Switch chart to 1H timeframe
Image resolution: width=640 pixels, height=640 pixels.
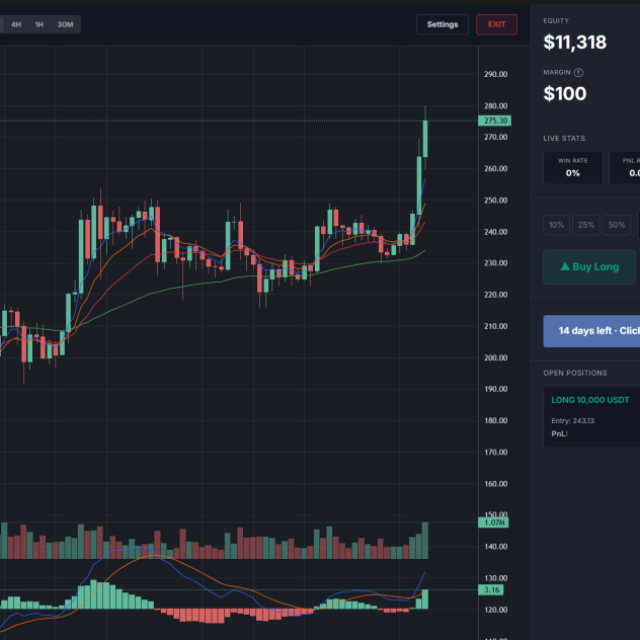tap(39, 24)
